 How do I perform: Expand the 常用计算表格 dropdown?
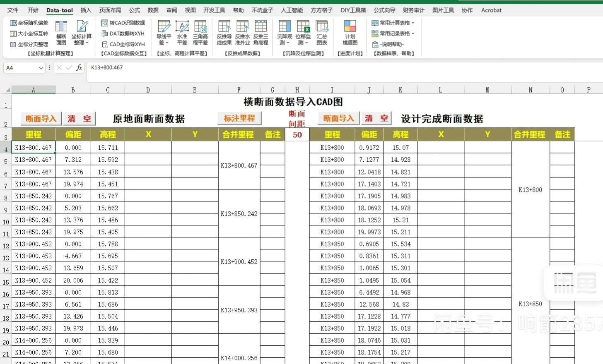point(393,23)
